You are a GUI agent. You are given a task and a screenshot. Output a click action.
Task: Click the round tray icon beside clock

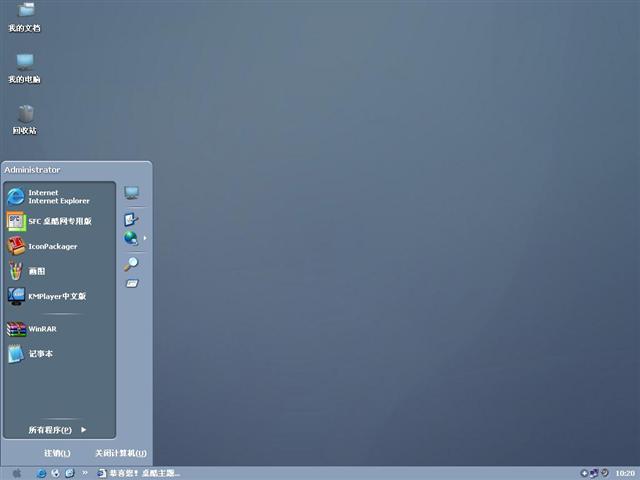(x=604, y=472)
